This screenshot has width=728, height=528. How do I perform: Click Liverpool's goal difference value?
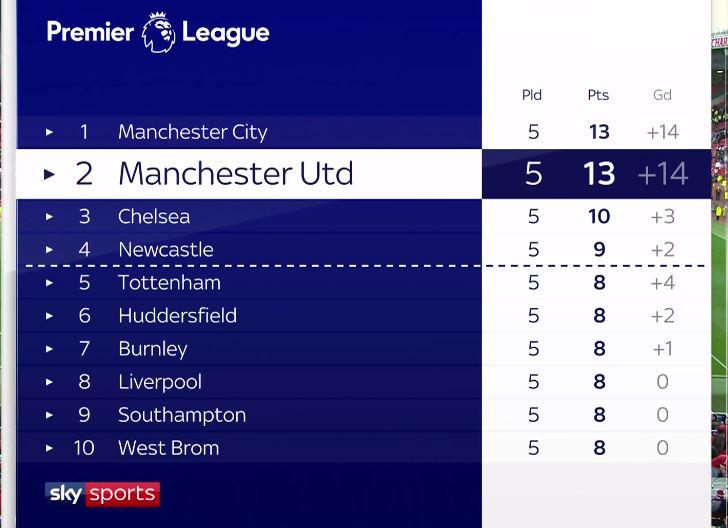[x=663, y=382]
